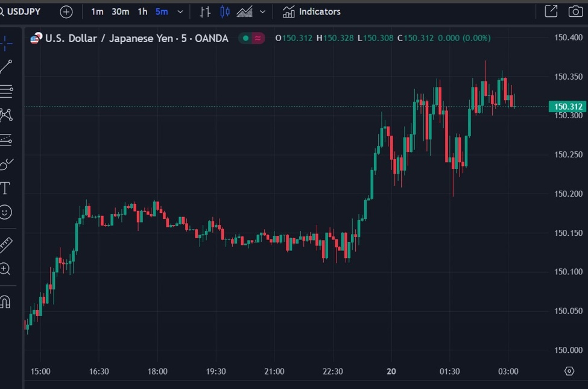Screen dimensions: 588x389
Task: Open the Indicators panel
Action: [x=311, y=11]
